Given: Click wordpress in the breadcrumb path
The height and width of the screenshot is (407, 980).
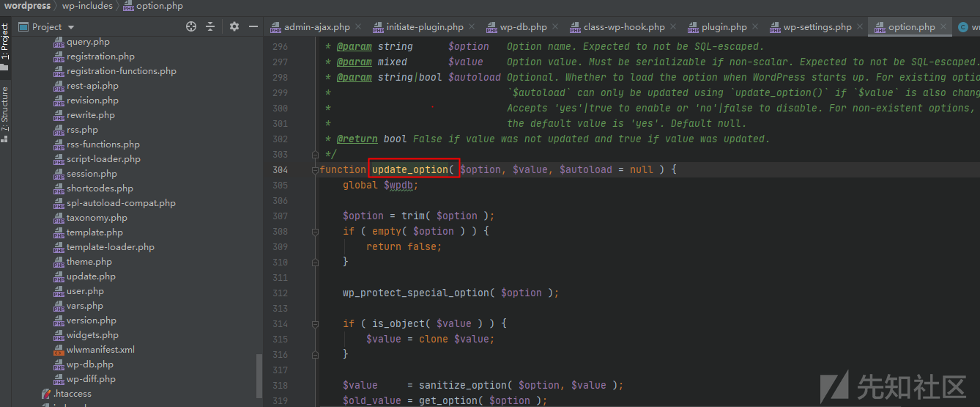Looking at the screenshot, I should tap(28, 6).
